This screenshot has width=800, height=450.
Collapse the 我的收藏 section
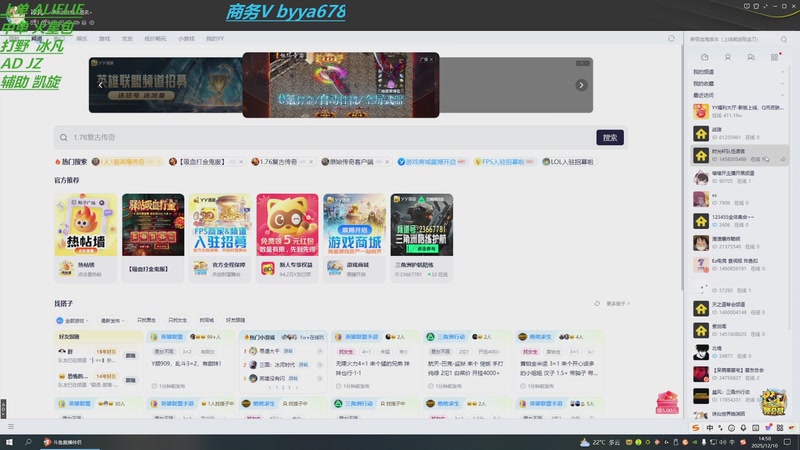point(782,84)
